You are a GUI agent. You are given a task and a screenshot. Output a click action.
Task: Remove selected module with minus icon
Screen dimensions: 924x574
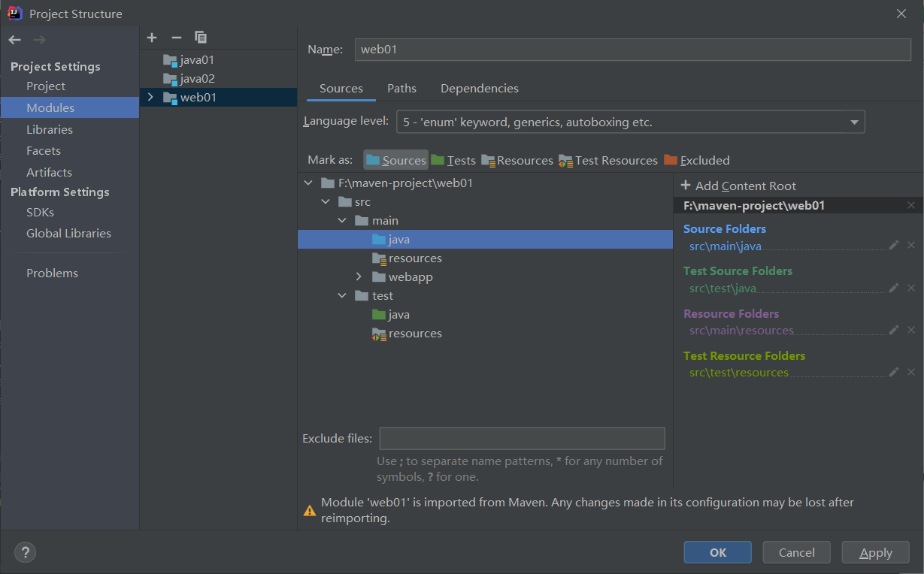[177, 38]
